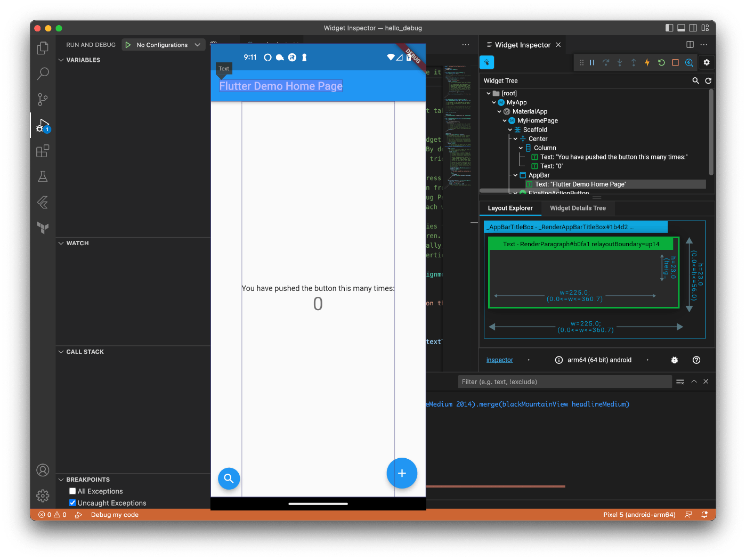The width and height of the screenshot is (746, 560).
Task: Search the Widget Tree
Action: [695, 80]
